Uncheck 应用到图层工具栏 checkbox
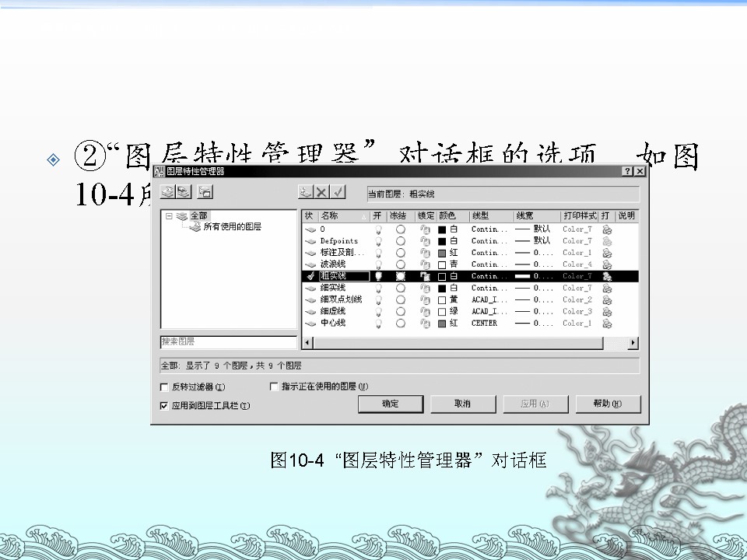747x560 pixels. tap(164, 405)
